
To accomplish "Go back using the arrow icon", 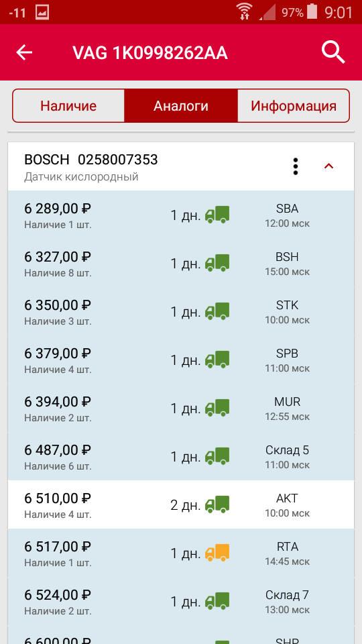I will (24, 52).
